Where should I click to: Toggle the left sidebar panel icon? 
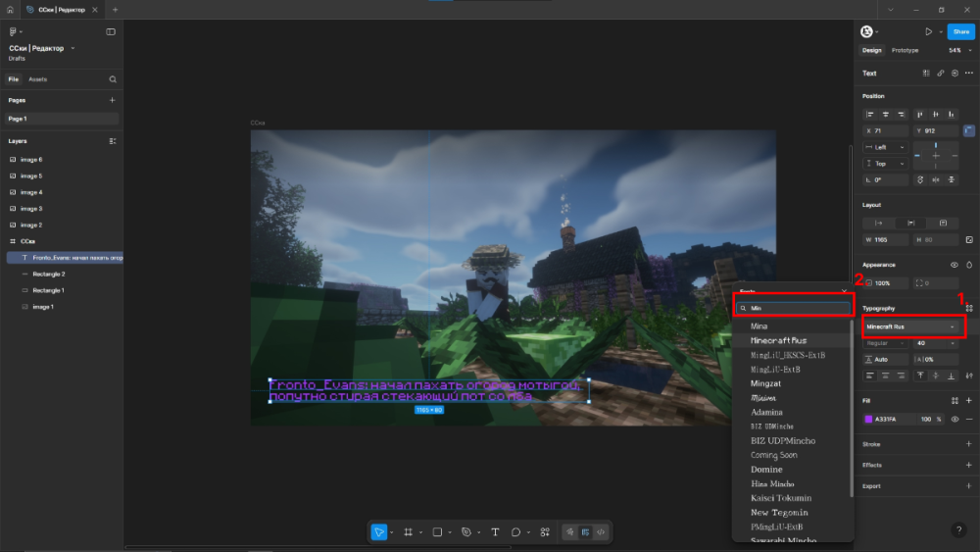click(111, 31)
